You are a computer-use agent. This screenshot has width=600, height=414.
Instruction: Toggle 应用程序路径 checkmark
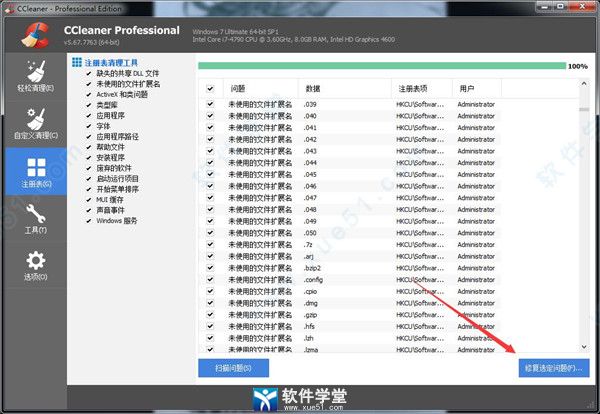89,137
